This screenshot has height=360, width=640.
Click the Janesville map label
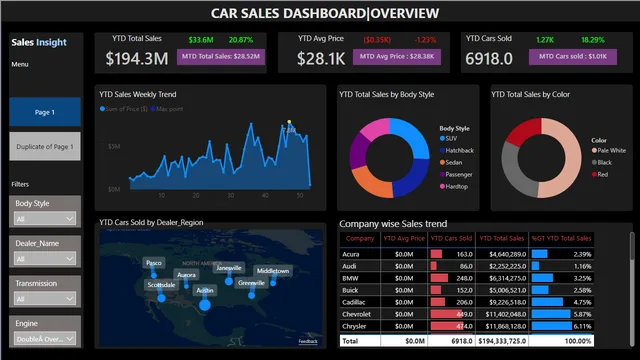point(229,268)
